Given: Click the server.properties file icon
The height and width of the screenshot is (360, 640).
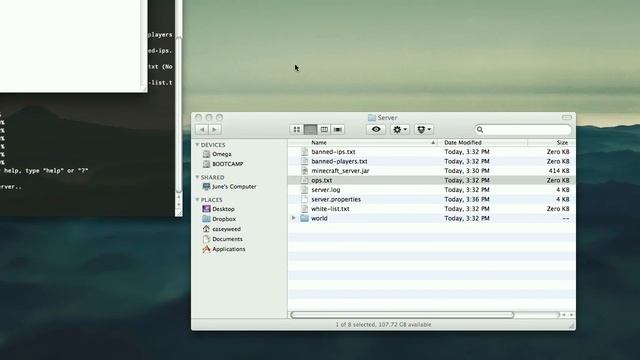Looking at the screenshot, I should [304, 199].
